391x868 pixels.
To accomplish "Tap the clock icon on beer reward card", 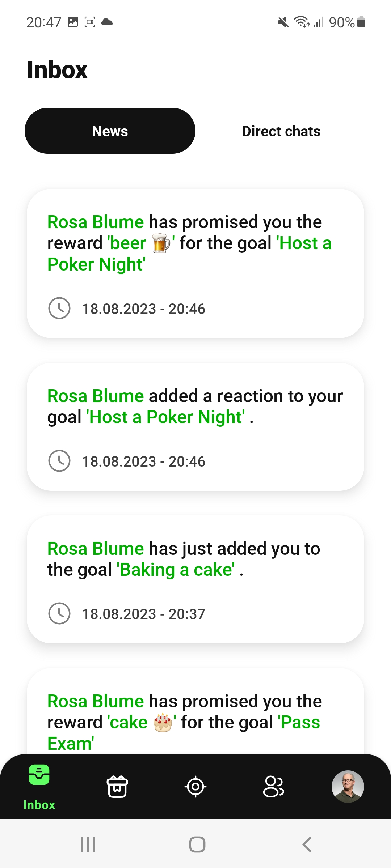I will pyautogui.click(x=59, y=309).
